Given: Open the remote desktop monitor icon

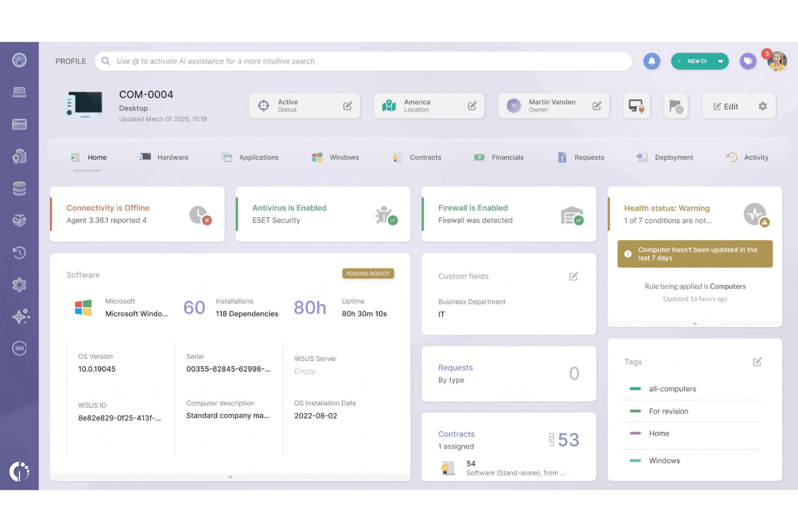Looking at the screenshot, I should (x=637, y=106).
